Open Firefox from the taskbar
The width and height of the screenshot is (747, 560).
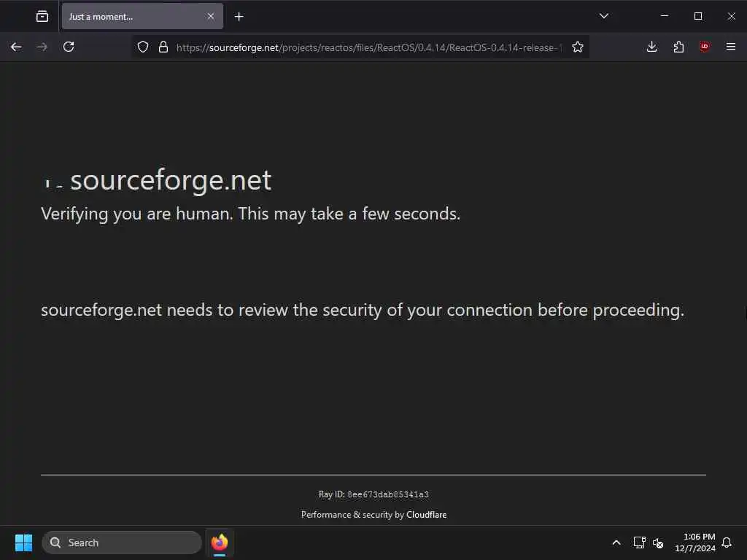click(x=220, y=542)
